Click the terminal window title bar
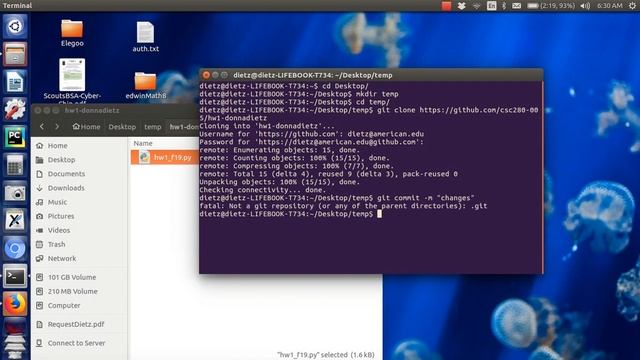The width and height of the screenshot is (640, 360). (x=371, y=75)
